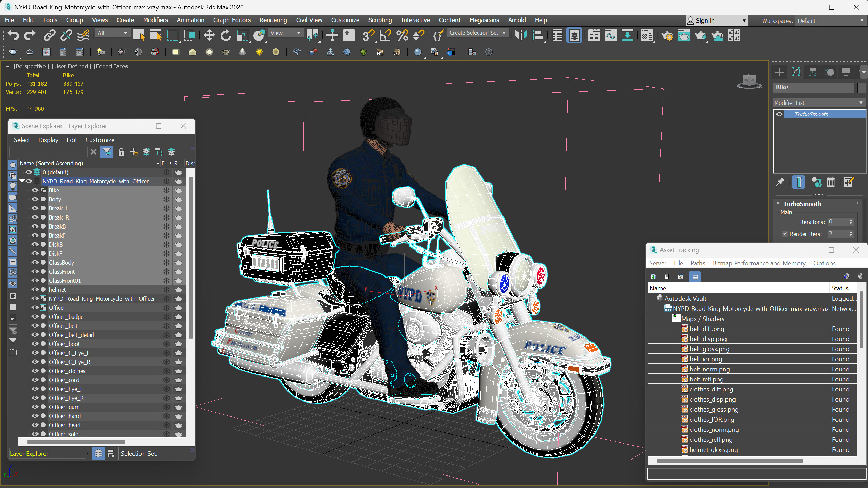Image resolution: width=868 pixels, height=488 pixels.
Task: Open Create Selection Set dropdown
Action: click(478, 33)
